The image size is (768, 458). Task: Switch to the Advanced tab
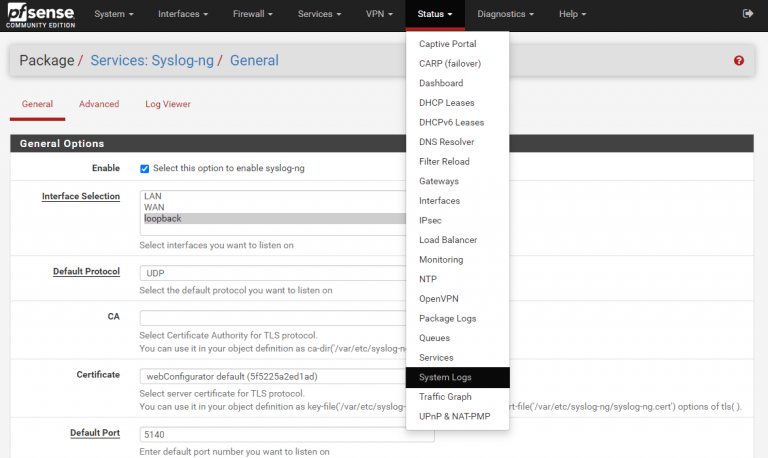pyautogui.click(x=99, y=104)
